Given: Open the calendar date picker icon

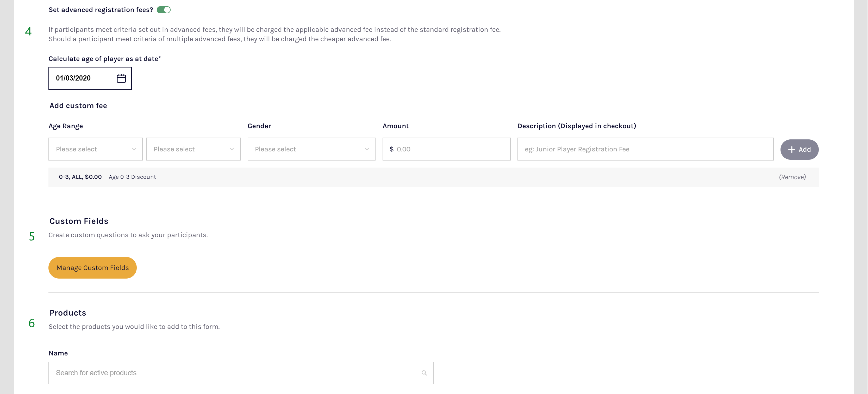Looking at the screenshot, I should point(121,78).
